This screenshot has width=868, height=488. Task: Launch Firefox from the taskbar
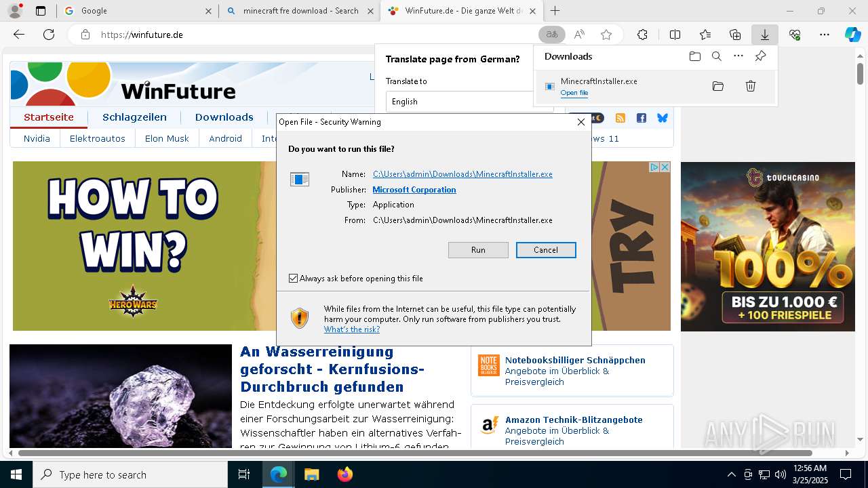[344, 474]
